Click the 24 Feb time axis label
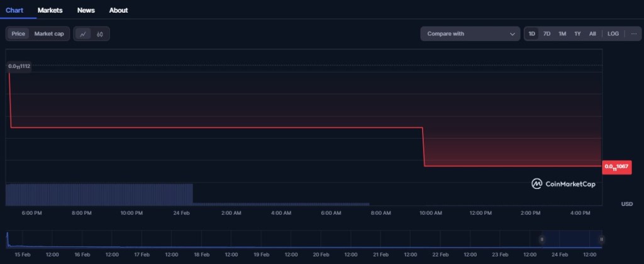 (x=182, y=213)
